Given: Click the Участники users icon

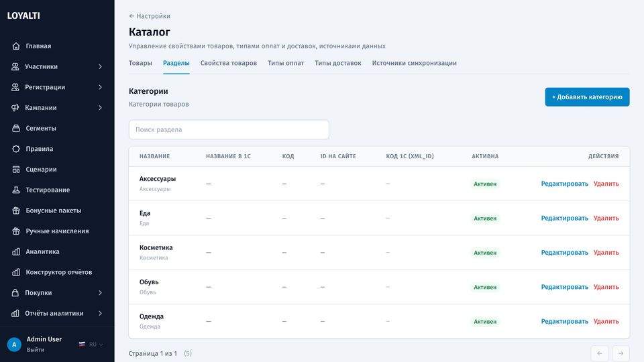Looking at the screenshot, I should tap(15, 66).
